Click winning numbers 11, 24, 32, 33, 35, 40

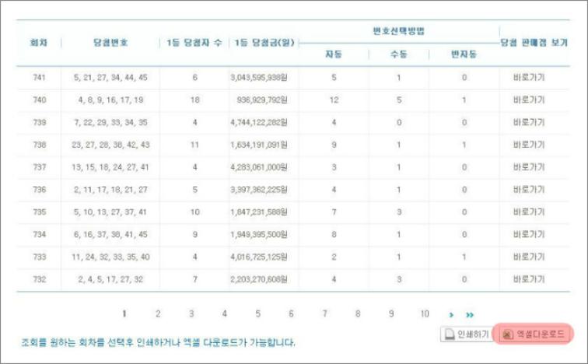pyautogui.click(x=110, y=257)
